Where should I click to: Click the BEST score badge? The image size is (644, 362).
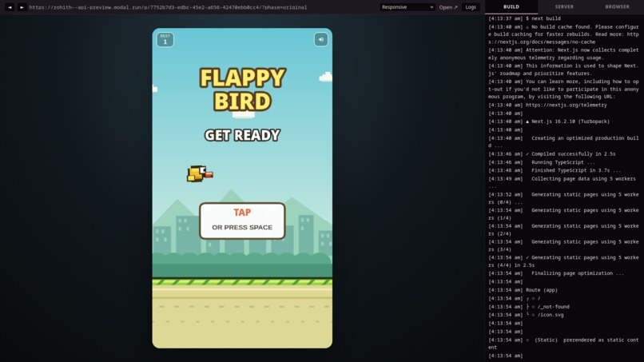click(165, 39)
